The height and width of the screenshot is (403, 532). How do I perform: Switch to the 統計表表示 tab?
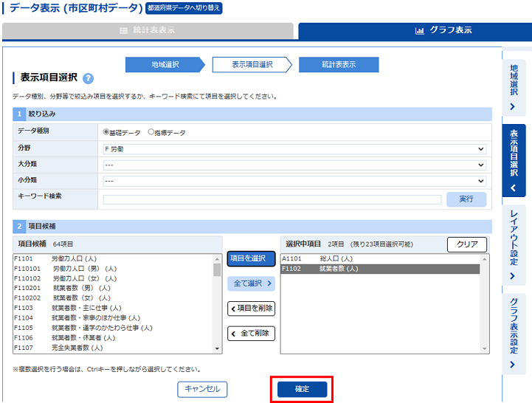click(148, 31)
